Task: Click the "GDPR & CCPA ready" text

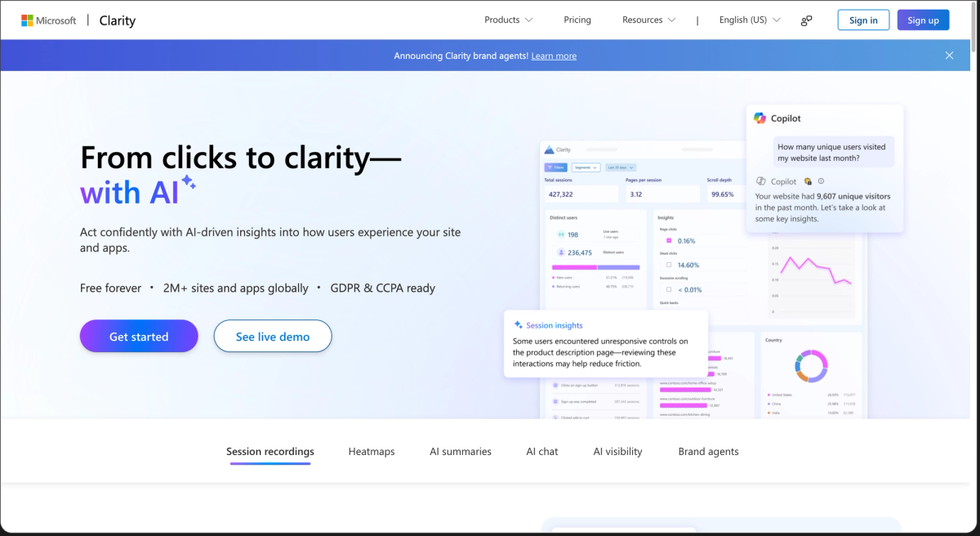Action: coord(382,288)
